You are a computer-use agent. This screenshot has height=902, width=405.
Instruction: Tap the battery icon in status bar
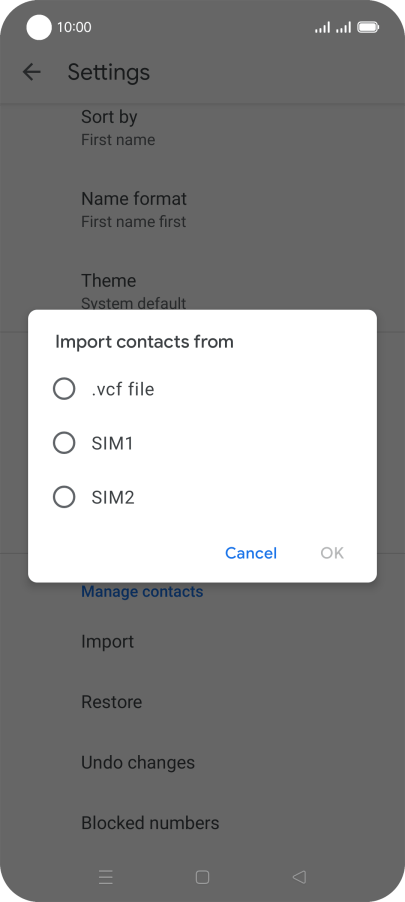[x=368, y=27]
